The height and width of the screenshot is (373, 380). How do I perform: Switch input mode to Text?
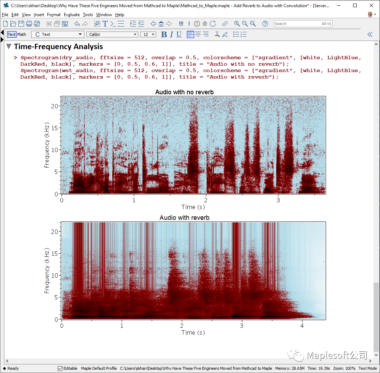12,34
